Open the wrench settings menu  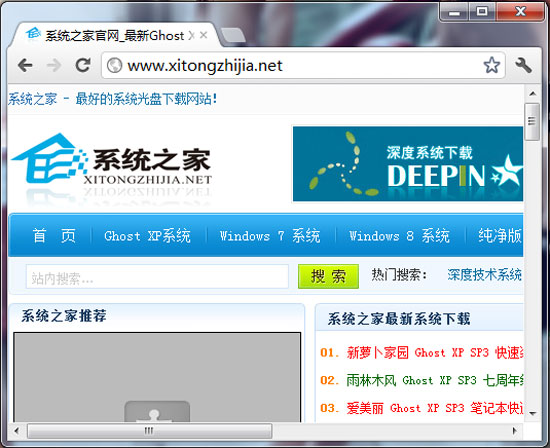click(523, 65)
